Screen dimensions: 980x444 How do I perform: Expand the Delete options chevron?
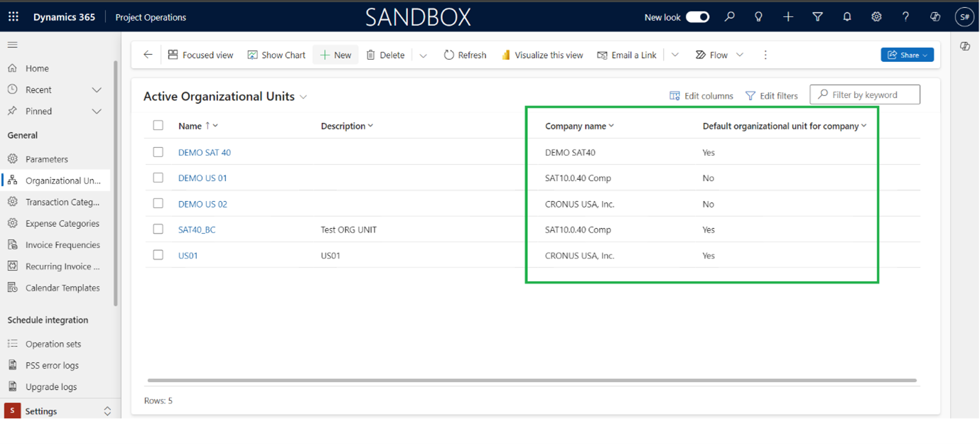pyautogui.click(x=423, y=55)
